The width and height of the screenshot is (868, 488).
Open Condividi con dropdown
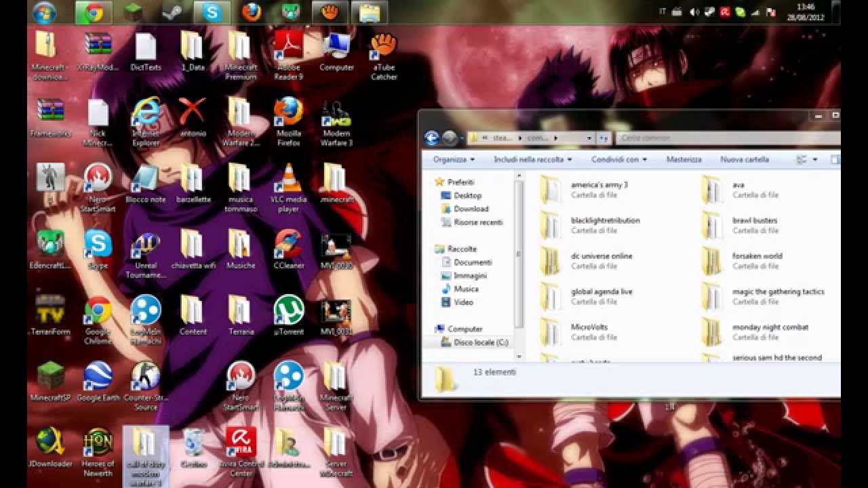pyautogui.click(x=619, y=160)
